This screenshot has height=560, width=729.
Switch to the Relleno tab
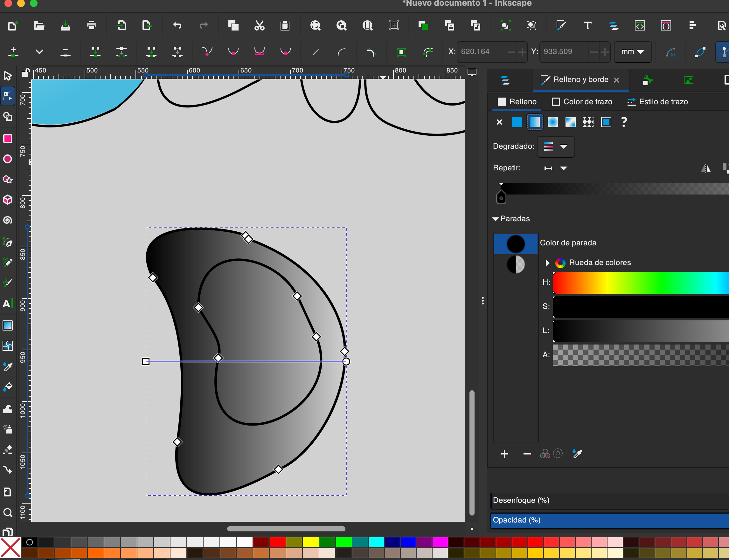[x=517, y=102]
